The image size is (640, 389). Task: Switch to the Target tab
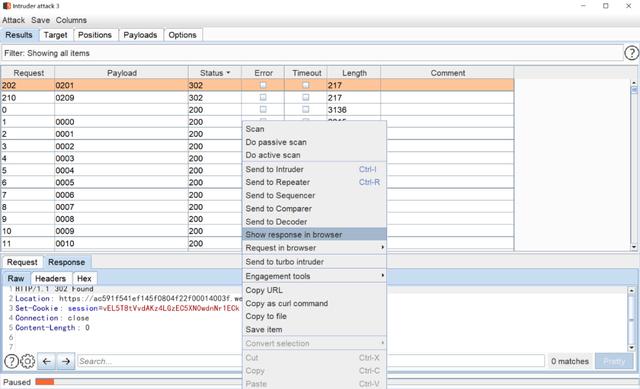point(56,35)
